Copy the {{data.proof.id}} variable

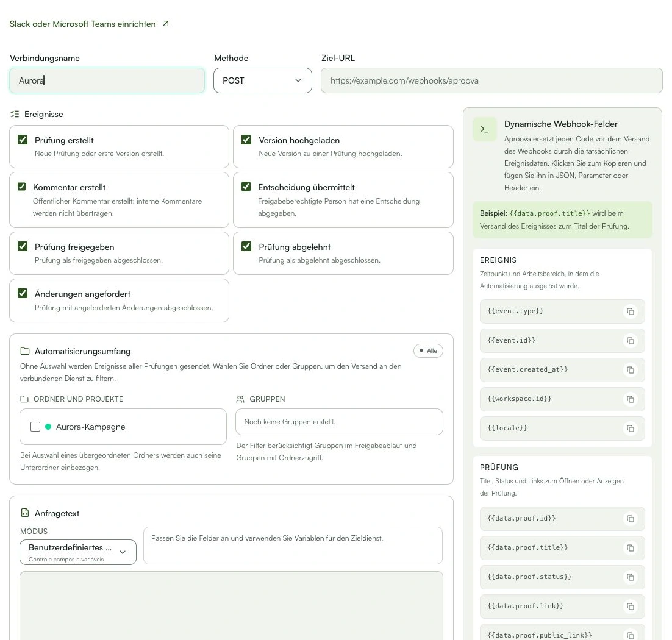pos(630,519)
